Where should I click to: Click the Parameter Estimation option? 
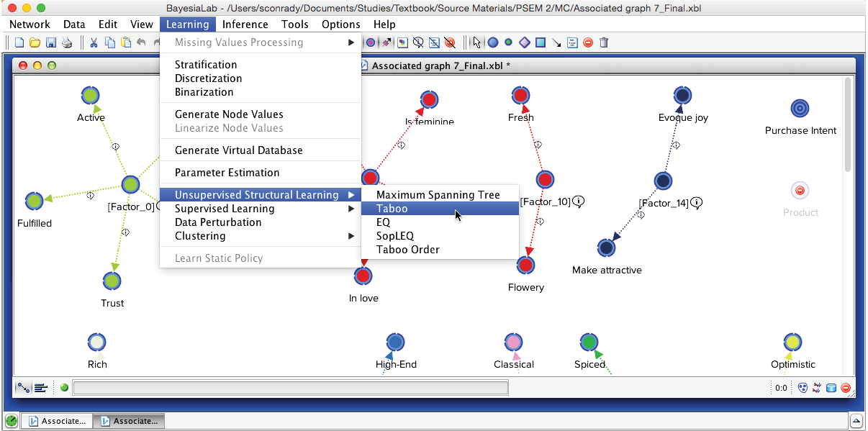tap(227, 173)
